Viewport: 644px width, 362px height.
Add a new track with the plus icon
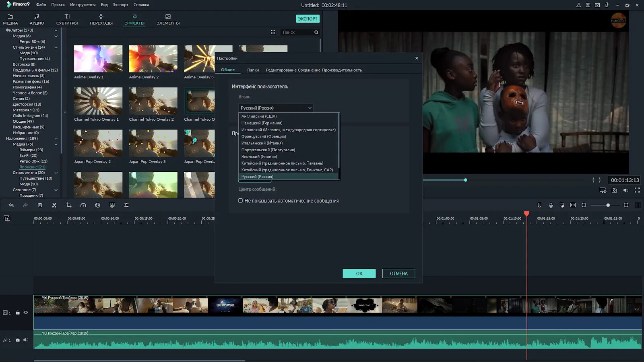[7, 218]
